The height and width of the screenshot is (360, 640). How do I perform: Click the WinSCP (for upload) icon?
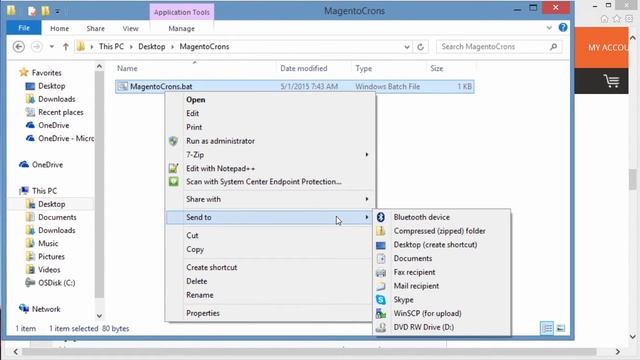point(380,313)
